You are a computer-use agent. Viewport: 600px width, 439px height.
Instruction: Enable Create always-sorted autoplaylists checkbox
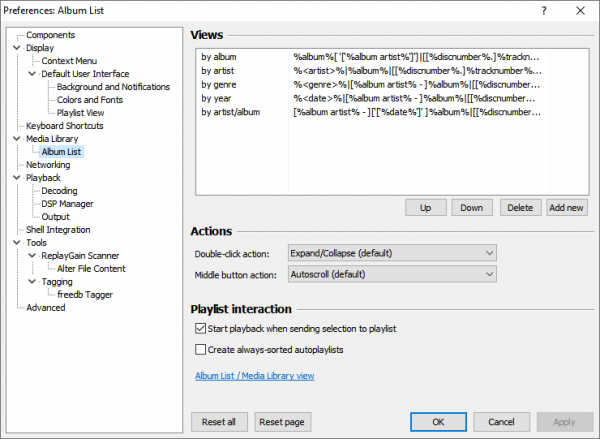pos(201,349)
